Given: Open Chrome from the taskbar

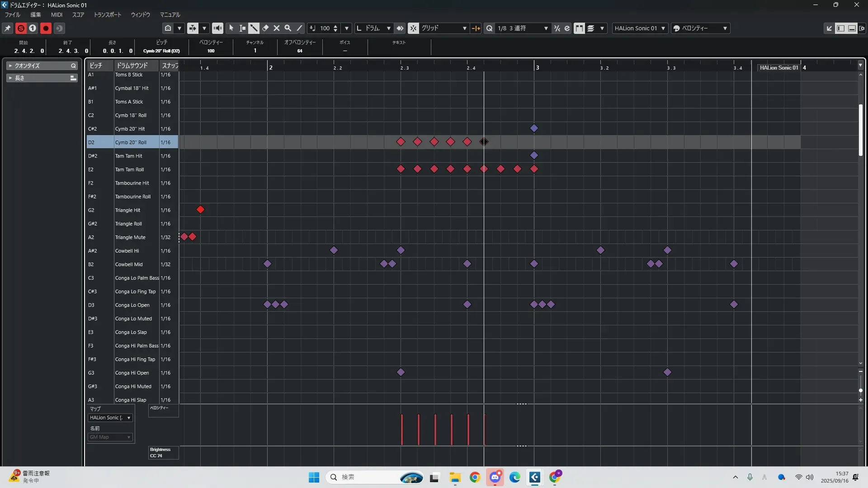Looking at the screenshot, I should (475, 477).
